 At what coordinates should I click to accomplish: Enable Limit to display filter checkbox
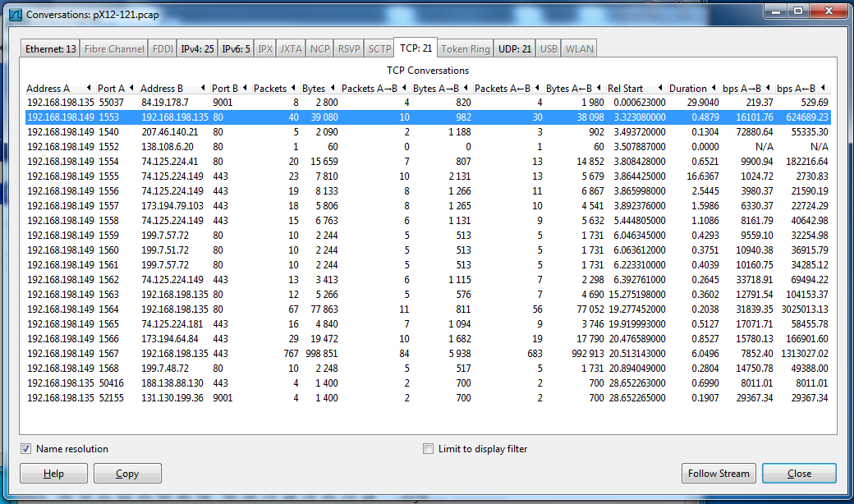click(428, 449)
